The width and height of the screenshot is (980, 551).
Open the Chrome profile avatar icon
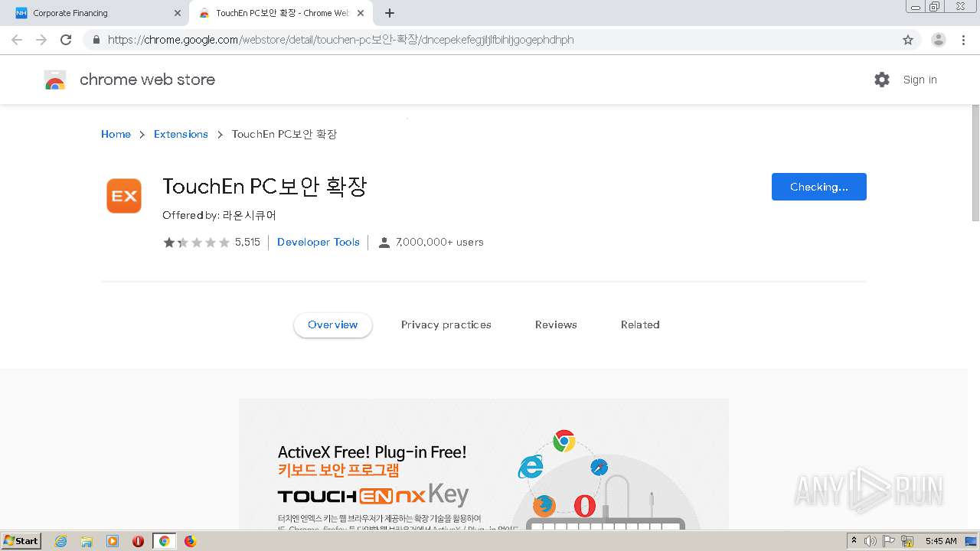click(938, 40)
